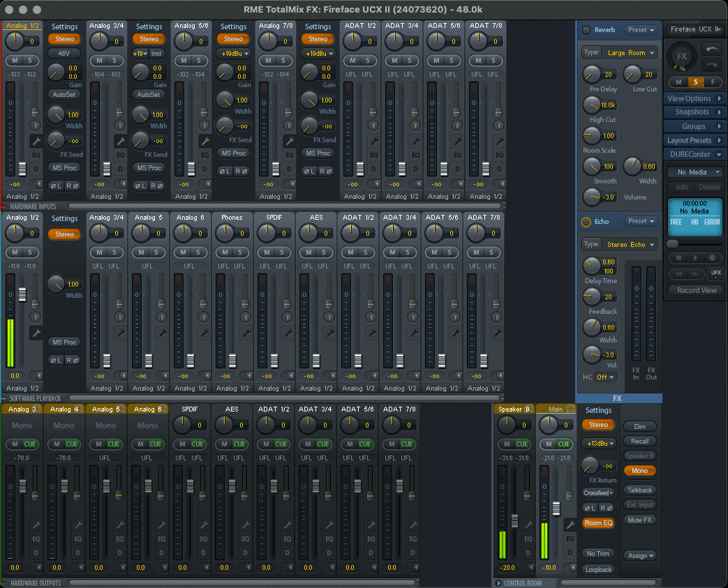Click the Dim button
The width and height of the screenshot is (728, 588).
point(640,426)
